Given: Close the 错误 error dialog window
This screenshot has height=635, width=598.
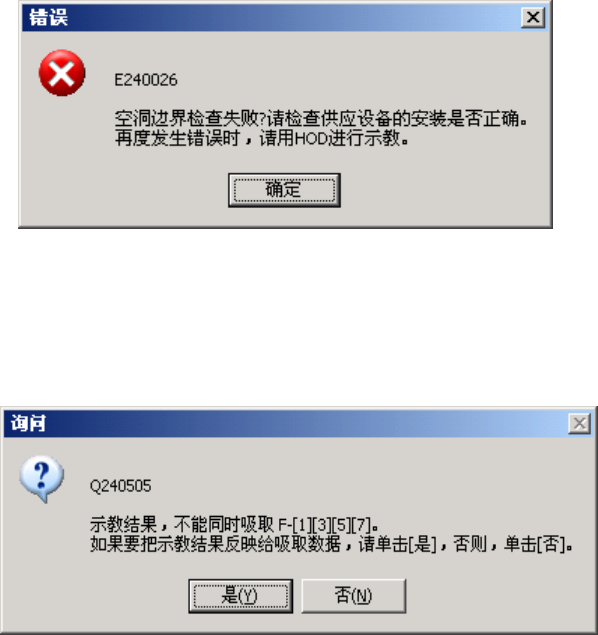Looking at the screenshot, I should pos(533,17).
